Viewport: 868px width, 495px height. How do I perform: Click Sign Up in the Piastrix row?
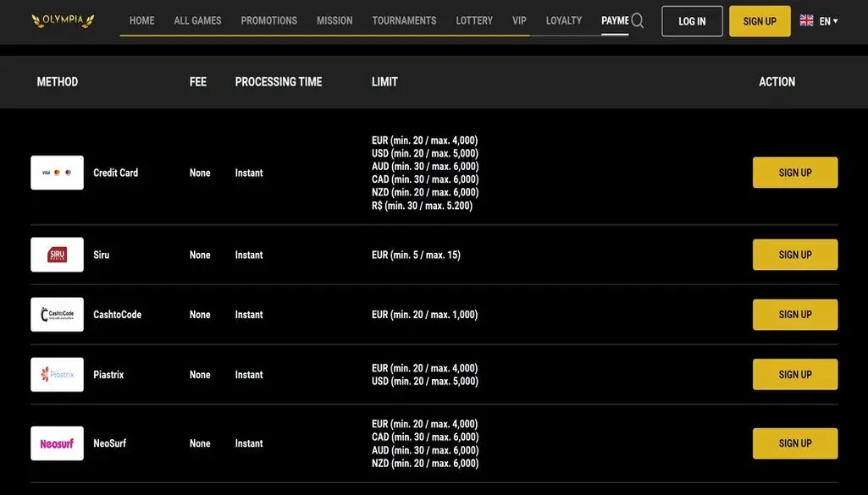point(795,375)
